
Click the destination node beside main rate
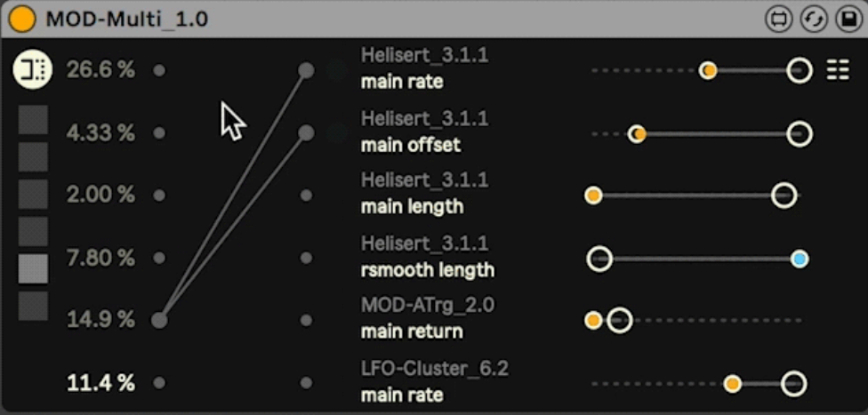pyautogui.click(x=306, y=70)
